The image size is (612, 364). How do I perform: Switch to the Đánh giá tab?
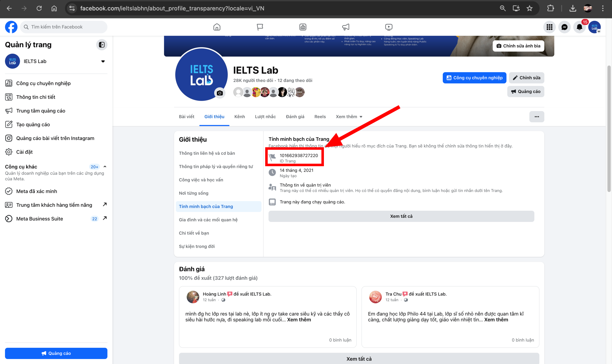(x=295, y=117)
